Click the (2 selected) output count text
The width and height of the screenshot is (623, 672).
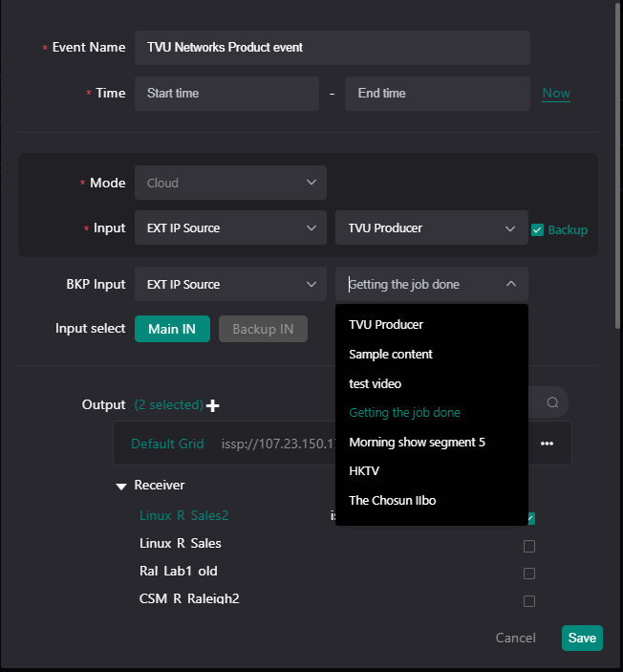pyautogui.click(x=169, y=404)
